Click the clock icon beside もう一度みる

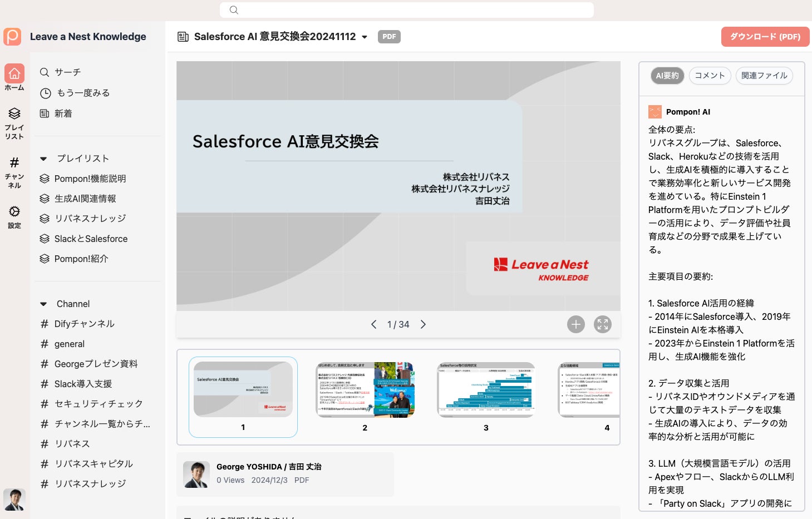coord(46,93)
